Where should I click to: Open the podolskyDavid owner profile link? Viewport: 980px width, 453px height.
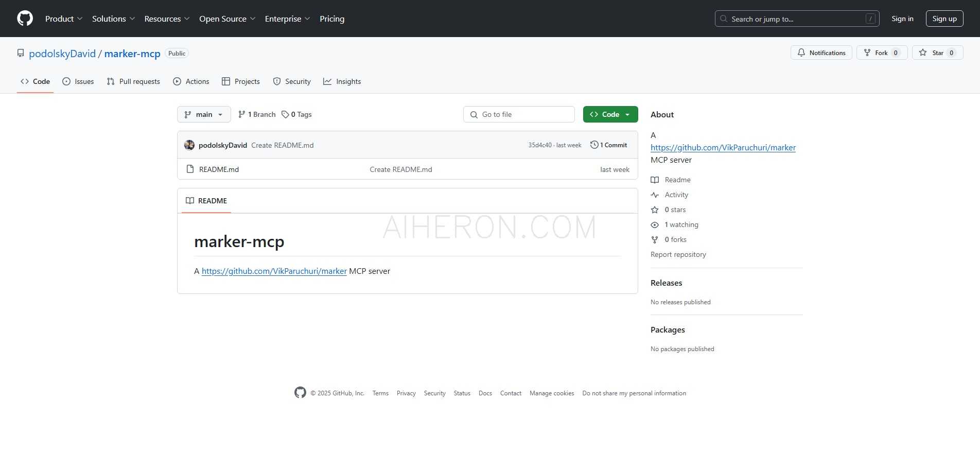[62, 54]
